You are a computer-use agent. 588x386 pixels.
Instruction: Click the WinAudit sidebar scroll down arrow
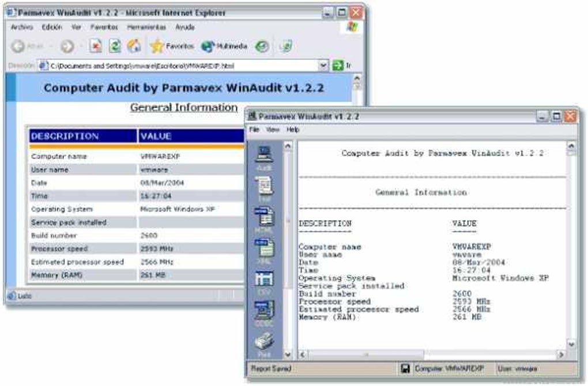(x=288, y=354)
